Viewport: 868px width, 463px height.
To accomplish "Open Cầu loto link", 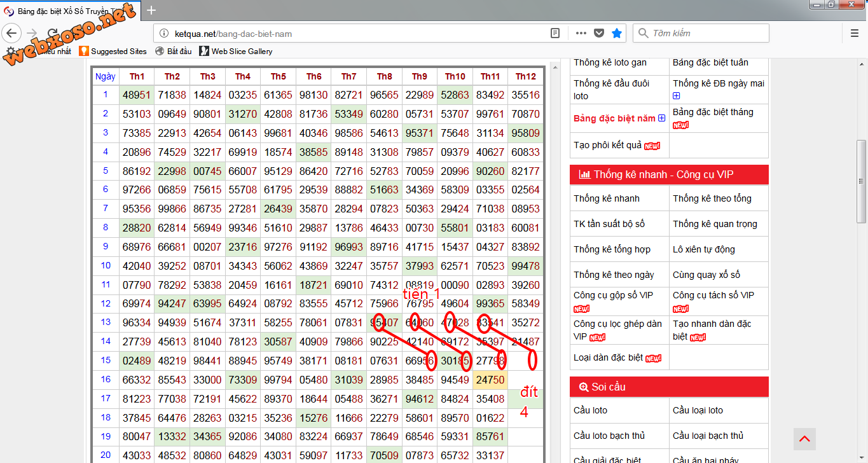I will (590, 410).
